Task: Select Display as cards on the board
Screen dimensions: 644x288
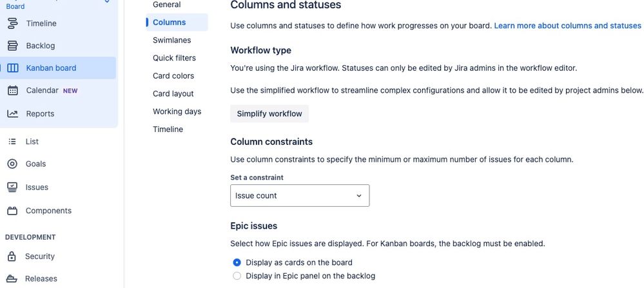Action: (237, 262)
